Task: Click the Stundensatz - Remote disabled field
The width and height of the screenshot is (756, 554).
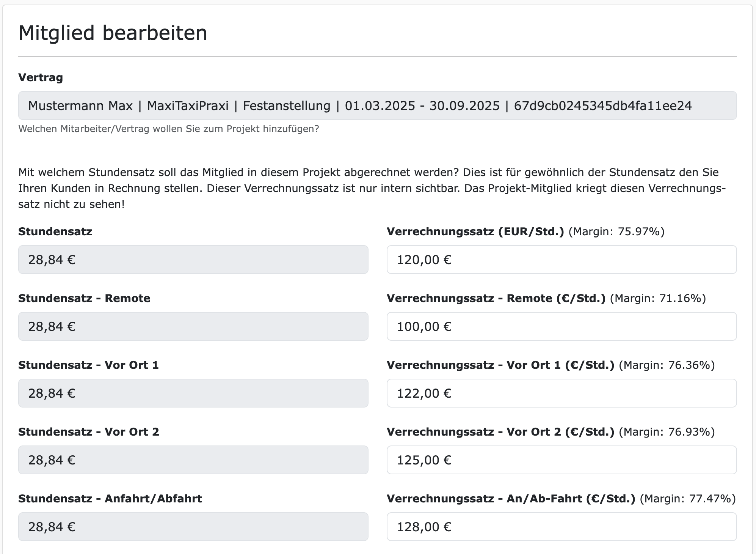Action: tap(193, 326)
